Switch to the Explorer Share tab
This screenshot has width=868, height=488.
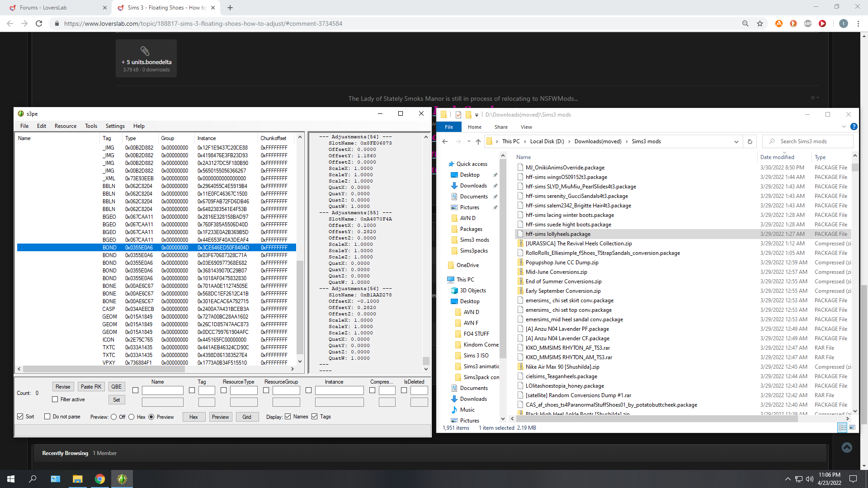[501, 127]
